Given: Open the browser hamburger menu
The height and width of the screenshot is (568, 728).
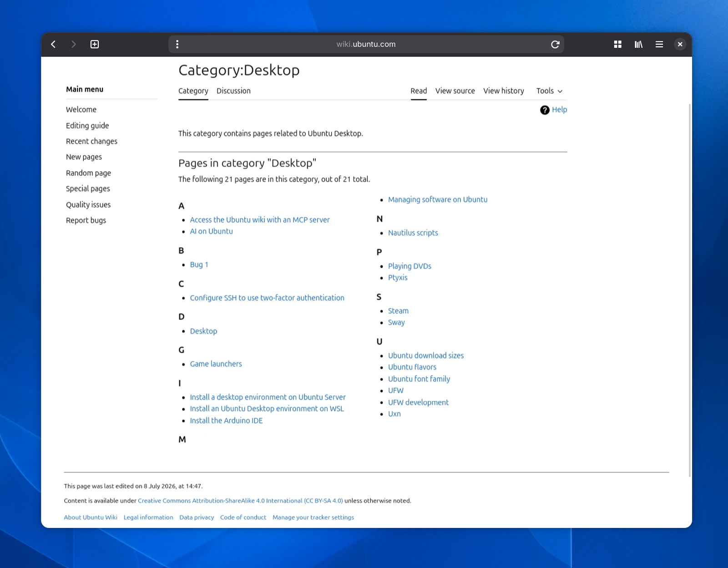Looking at the screenshot, I should (659, 44).
